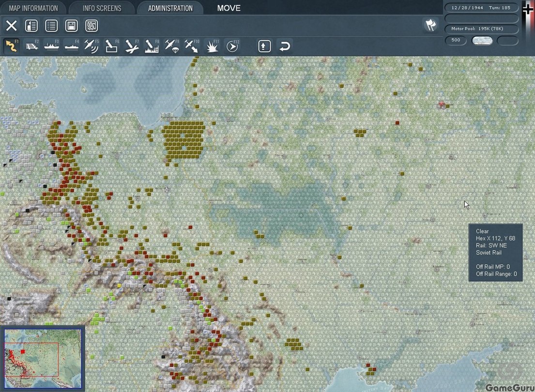Click the 'Off Rail MP: 0' tooltip line
This screenshot has width=535, height=392.
tap(493, 267)
